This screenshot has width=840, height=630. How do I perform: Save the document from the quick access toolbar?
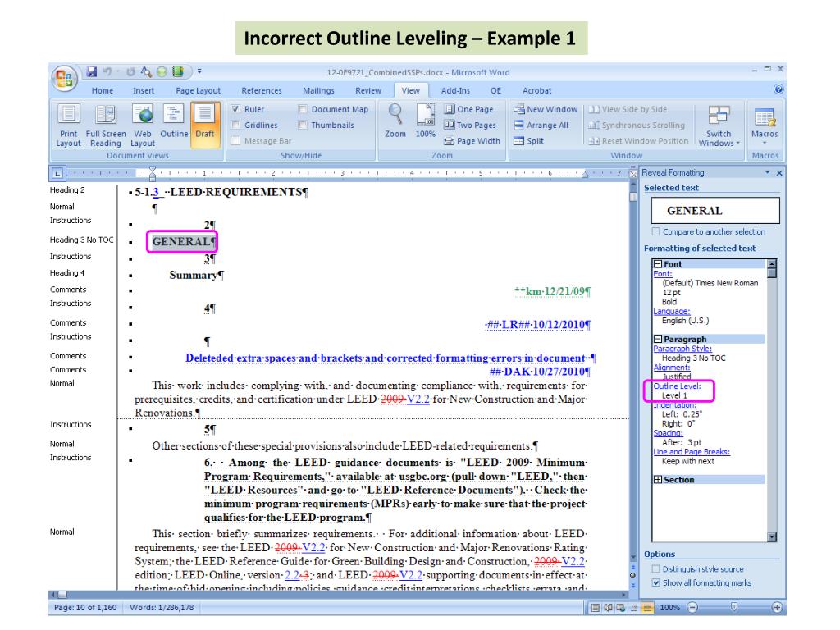[x=92, y=72]
